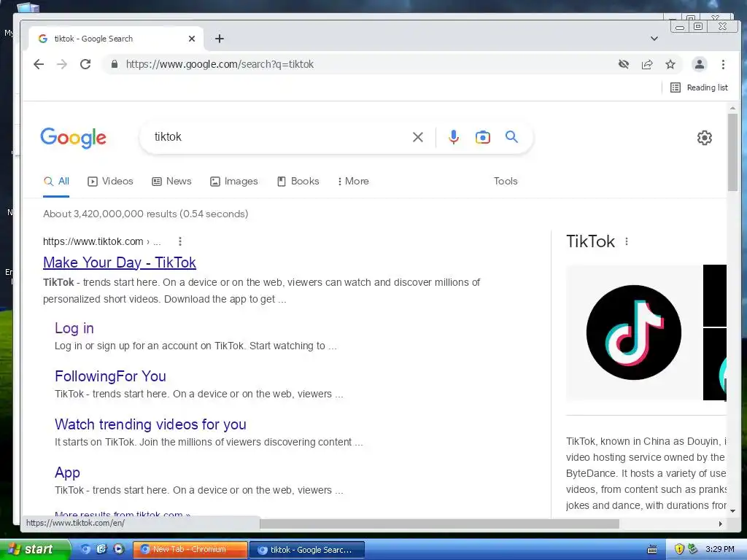This screenshot has width=747, height=560.
Task: Click scroll down arrow of page
Action: coord(732,511)
